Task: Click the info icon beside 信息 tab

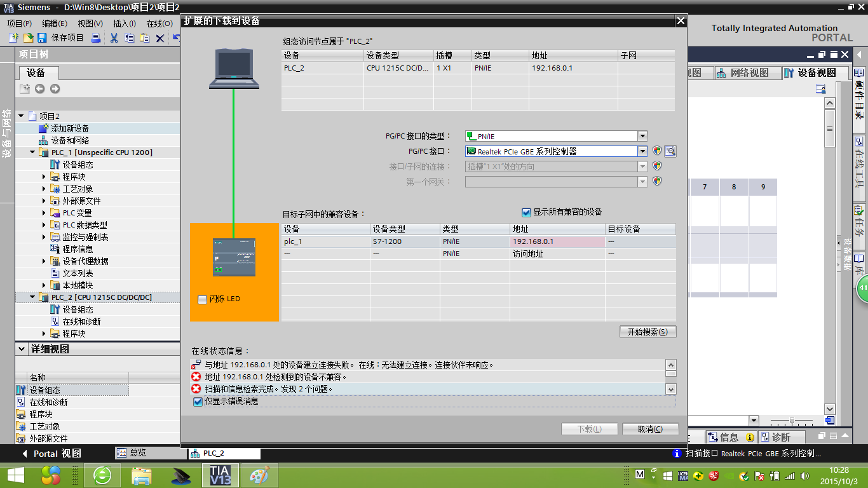Action: point(750,437)
